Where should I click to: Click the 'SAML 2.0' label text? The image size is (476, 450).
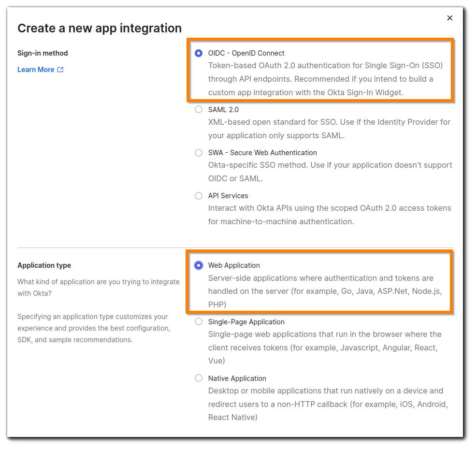pos(223,110)
